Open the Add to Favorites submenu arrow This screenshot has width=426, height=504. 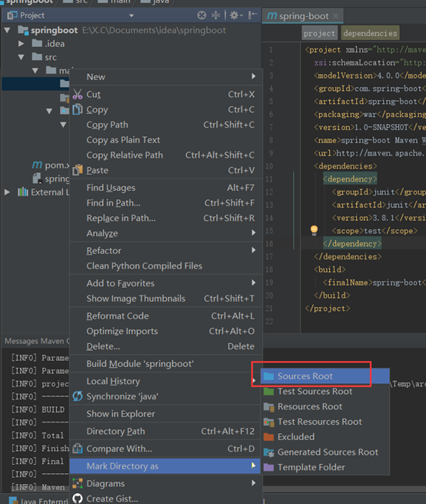pyautogui.click(x=254, y=282)
